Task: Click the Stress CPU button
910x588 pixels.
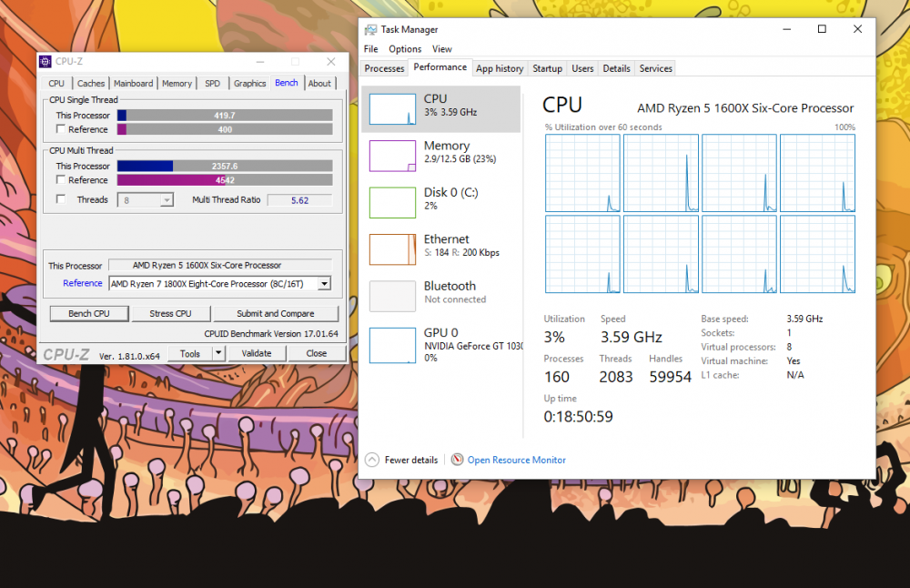Action: [x=170, y=313]
